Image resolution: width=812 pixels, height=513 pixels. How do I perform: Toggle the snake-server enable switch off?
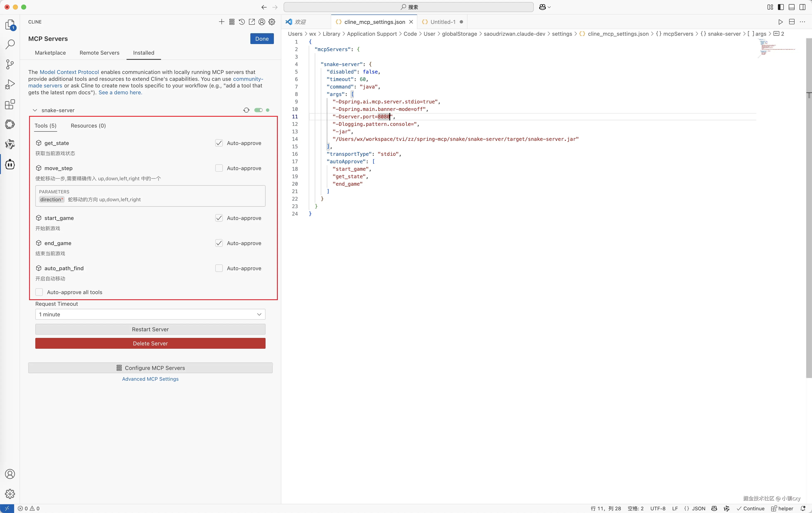tap(258, 110)
